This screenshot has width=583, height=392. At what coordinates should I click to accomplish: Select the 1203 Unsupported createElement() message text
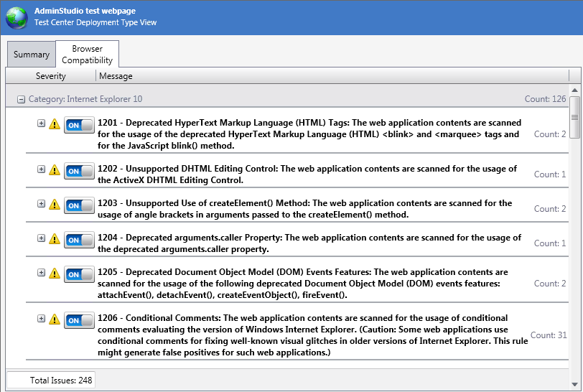click(x=305, y=209)
